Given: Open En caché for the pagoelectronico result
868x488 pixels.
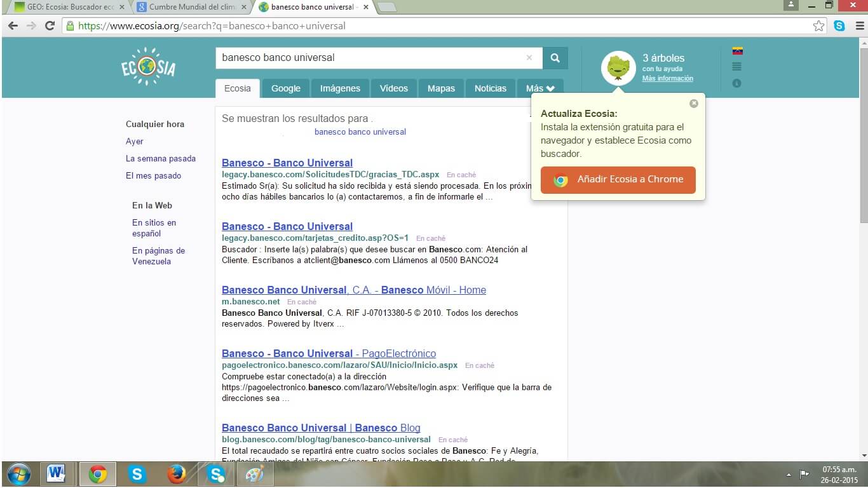Looking at the screenshot, I should click(480, 366).
